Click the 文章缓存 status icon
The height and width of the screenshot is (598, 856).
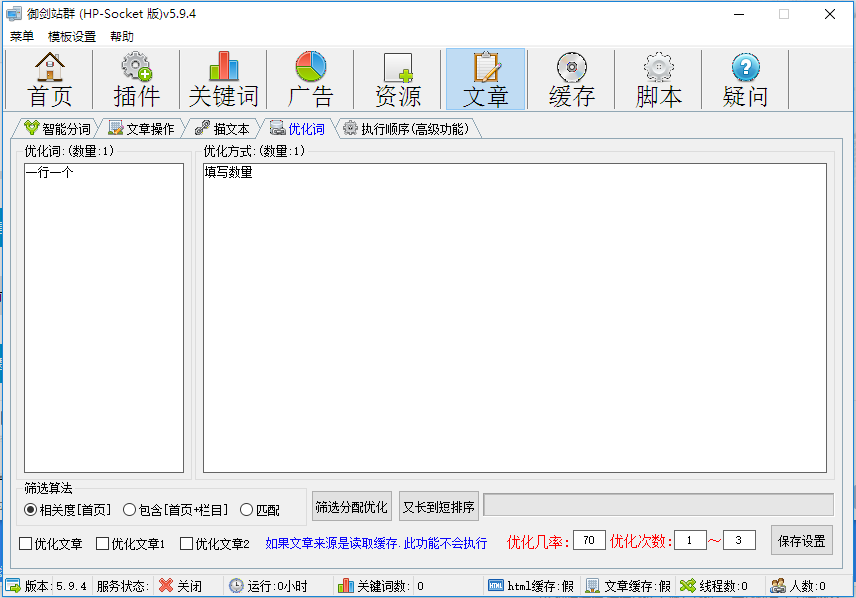tap(592, 586)
